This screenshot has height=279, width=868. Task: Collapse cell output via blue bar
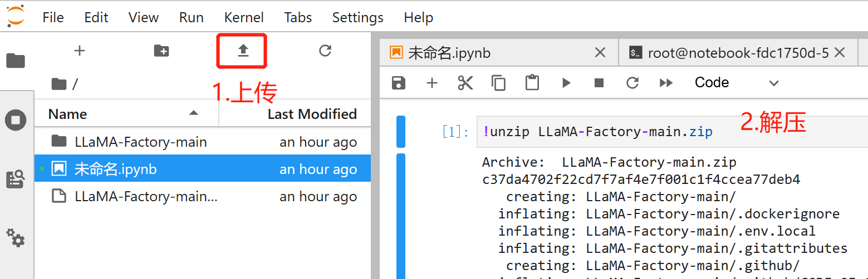[x=401, y=216]
